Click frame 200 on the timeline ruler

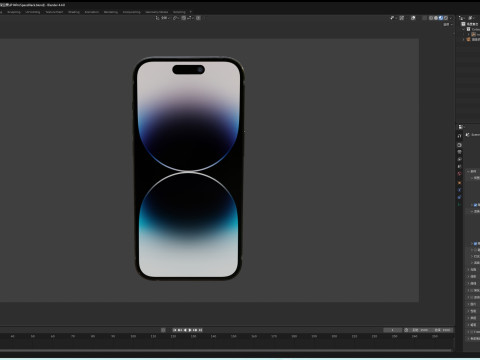coord(334,336)
